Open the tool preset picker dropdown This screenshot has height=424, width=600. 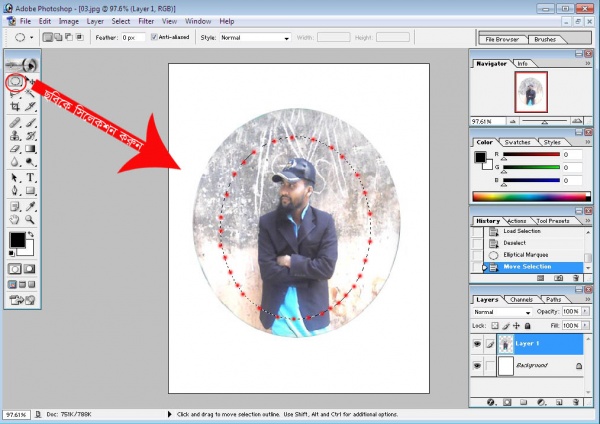(x=31, y=38)
